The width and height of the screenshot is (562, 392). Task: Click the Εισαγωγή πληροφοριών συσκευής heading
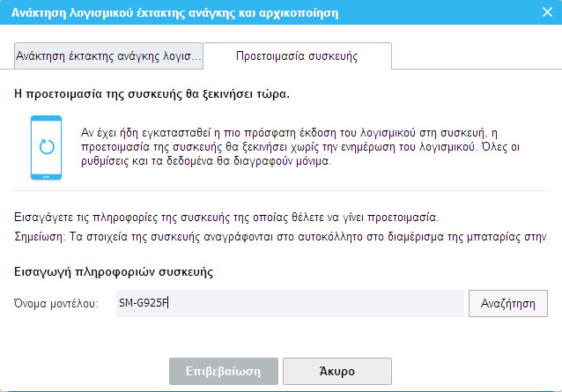click(x=114, y=272)
